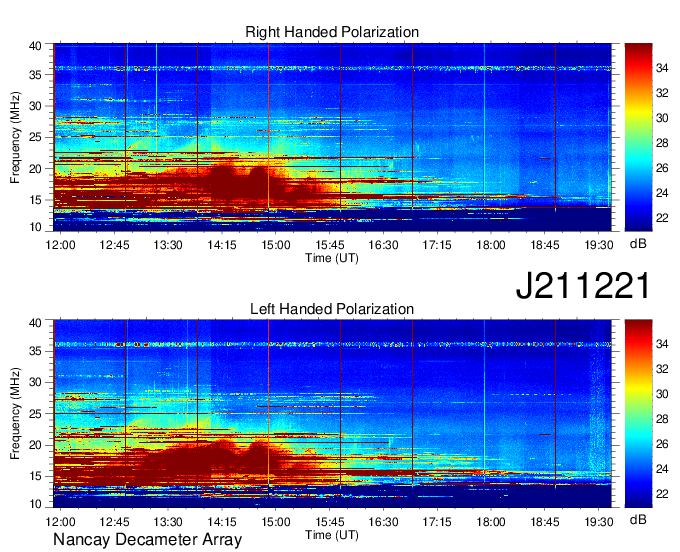This screenshot has width=680, height=552.
Task: Click the 10 MHz tick on the top panel
Action: click(x=35, y=227)
